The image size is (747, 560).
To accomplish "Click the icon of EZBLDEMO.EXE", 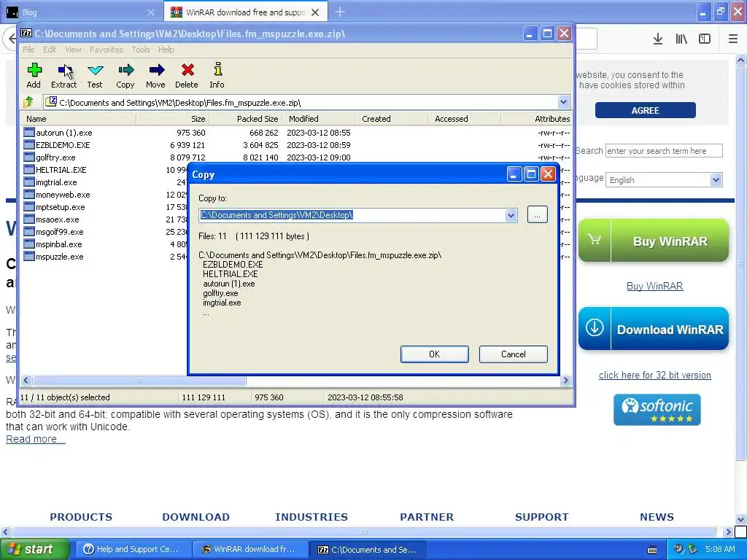I will [29, 145].
